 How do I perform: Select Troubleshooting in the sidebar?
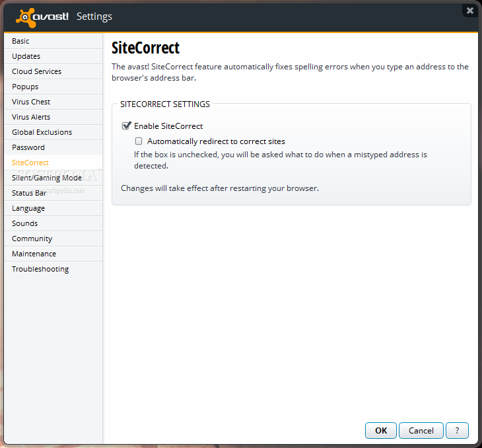tap(53, 269)
